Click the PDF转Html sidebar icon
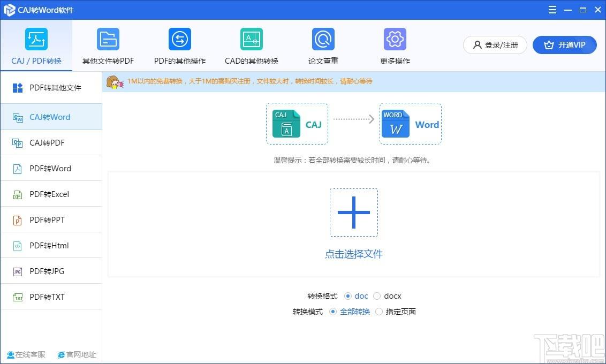 (x=17, y=246)
